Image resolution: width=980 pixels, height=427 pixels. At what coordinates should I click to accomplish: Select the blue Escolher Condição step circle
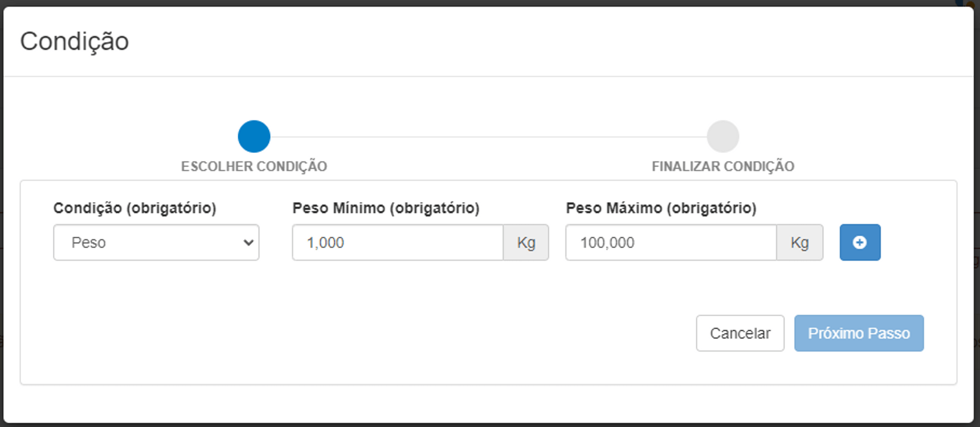pyautogui.click(x=254, y=136)
